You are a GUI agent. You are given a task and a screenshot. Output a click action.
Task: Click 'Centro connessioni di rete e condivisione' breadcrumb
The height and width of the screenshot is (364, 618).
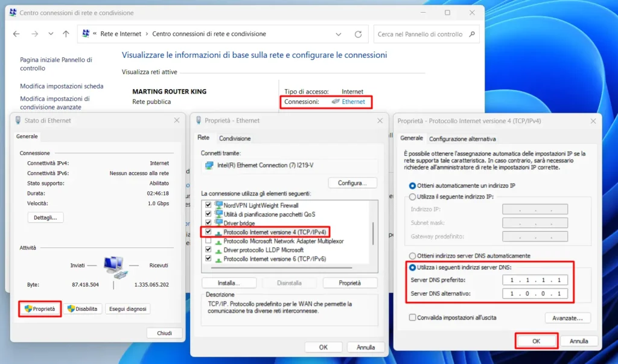209,34
